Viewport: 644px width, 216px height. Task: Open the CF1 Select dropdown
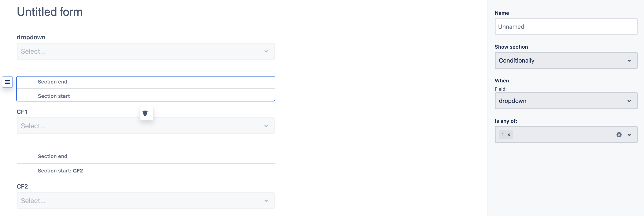145,126
